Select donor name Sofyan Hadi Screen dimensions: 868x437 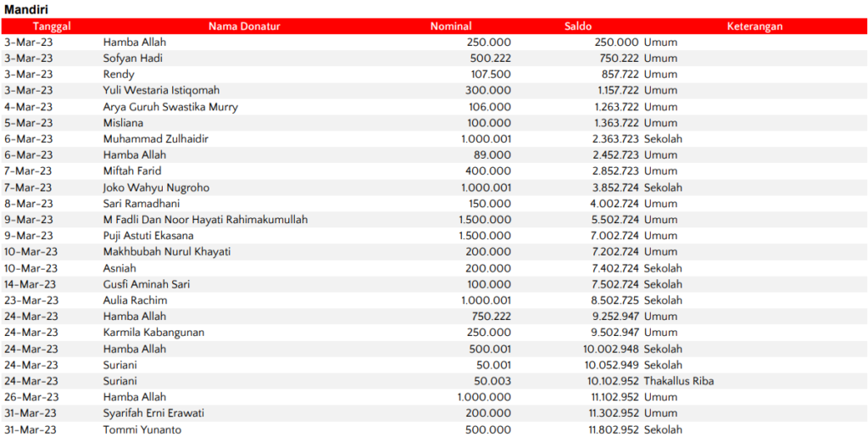(132, 59)
